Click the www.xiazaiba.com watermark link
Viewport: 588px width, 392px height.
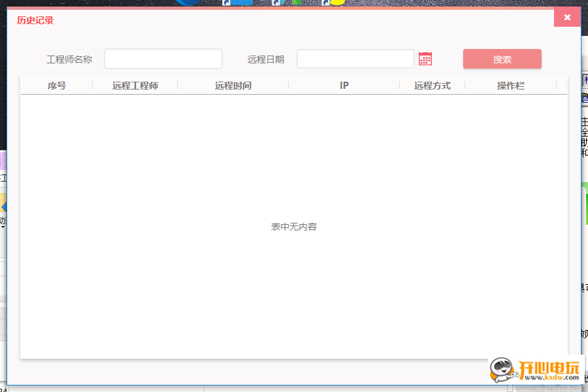click(x=549, y=388)
